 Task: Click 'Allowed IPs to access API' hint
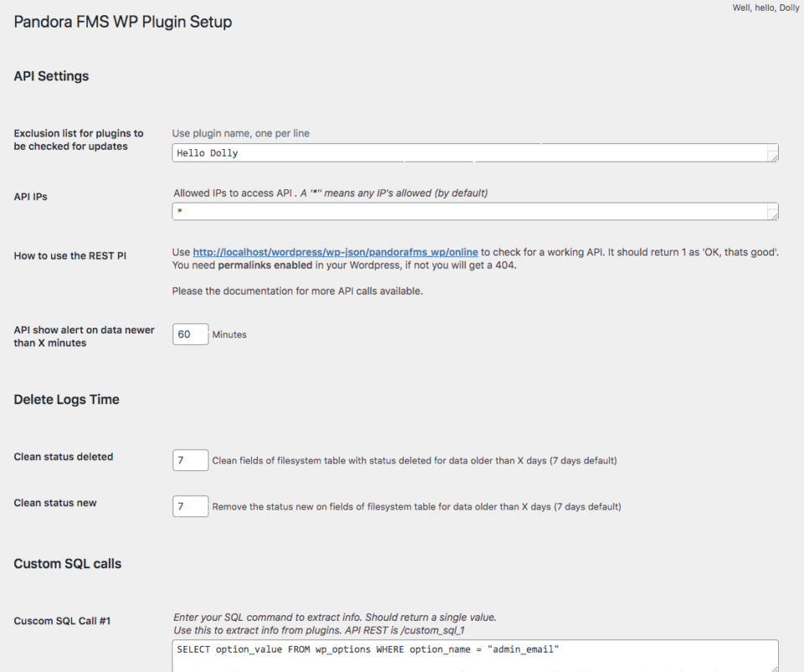[x=331, y=193]
